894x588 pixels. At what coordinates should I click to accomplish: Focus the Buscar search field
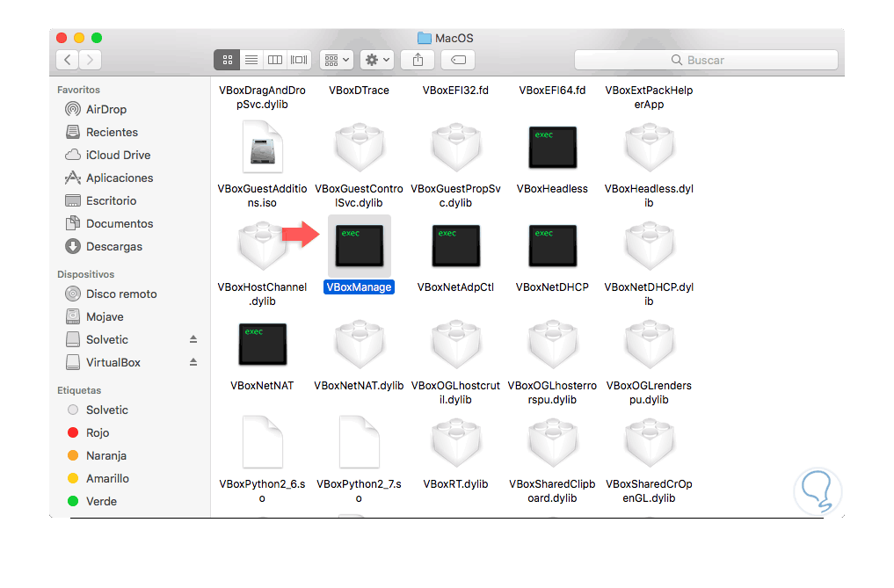click(x=706, y=60)
